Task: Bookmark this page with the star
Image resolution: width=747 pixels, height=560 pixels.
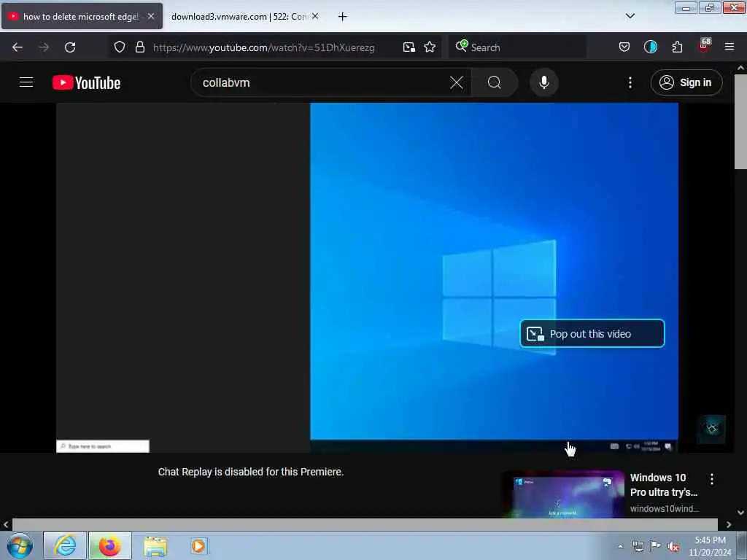Action: point(430,47)
